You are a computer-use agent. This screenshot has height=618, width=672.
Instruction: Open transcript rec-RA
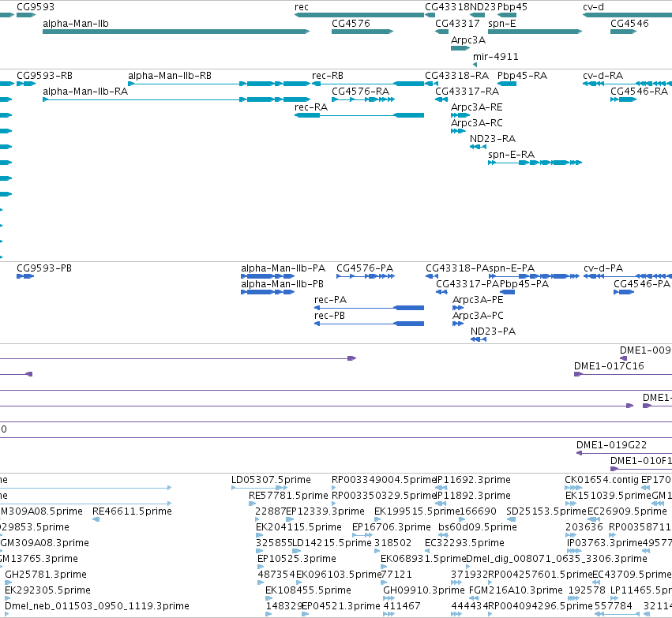[x=311, y=107]
